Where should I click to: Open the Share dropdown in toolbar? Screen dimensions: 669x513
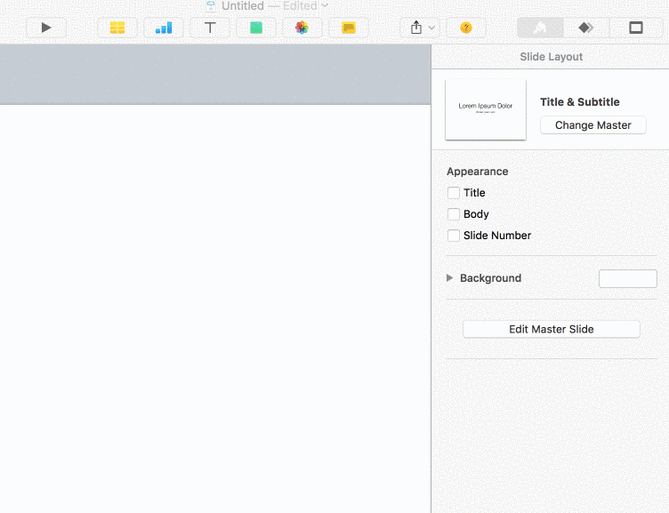tap(423, 28)
